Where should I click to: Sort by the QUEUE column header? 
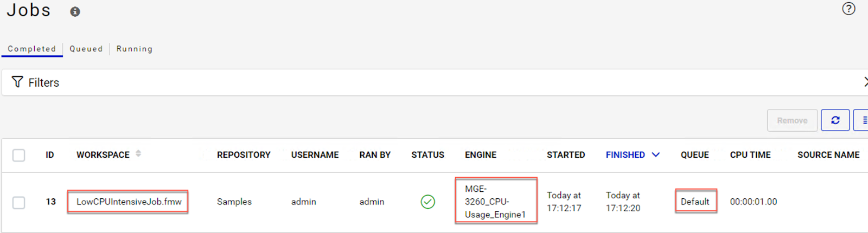click(x=695, y=155)
